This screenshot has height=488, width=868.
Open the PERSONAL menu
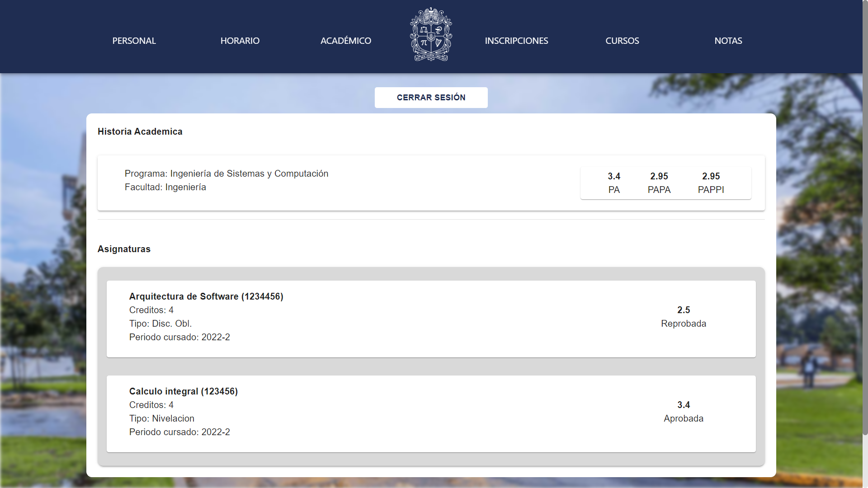(x=134, y=41)
